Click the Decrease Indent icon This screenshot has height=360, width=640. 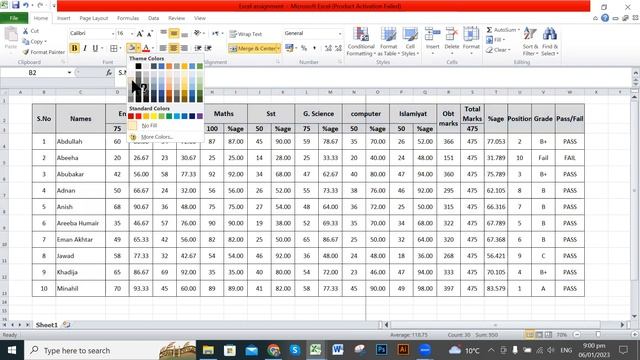tap(198, 48)
